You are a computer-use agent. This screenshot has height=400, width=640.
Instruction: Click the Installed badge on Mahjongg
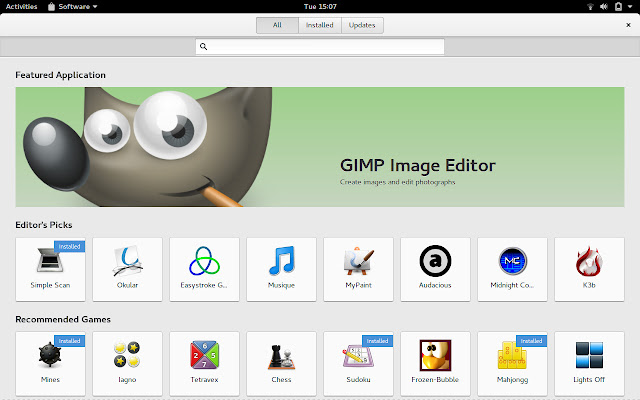coord(531,341)
